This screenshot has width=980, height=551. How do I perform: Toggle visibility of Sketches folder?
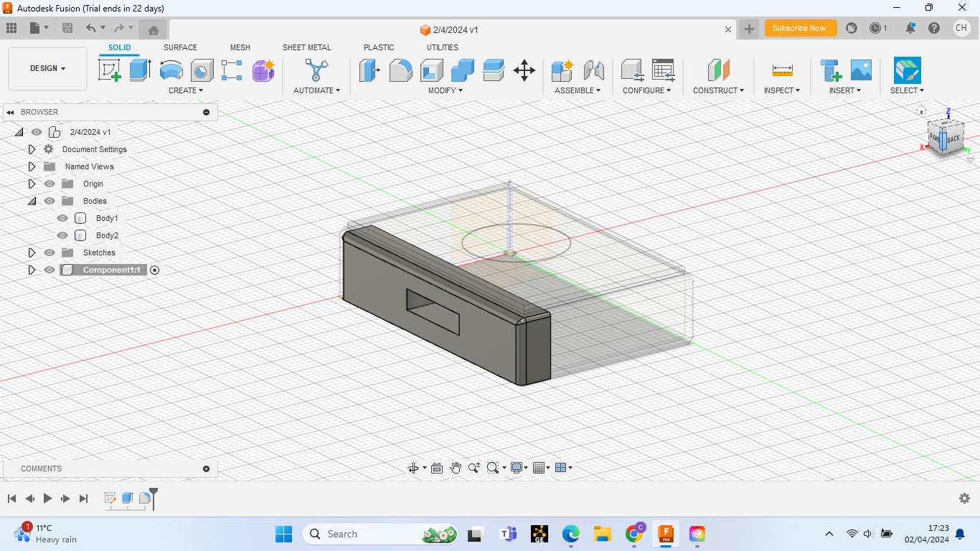[50, 253]
